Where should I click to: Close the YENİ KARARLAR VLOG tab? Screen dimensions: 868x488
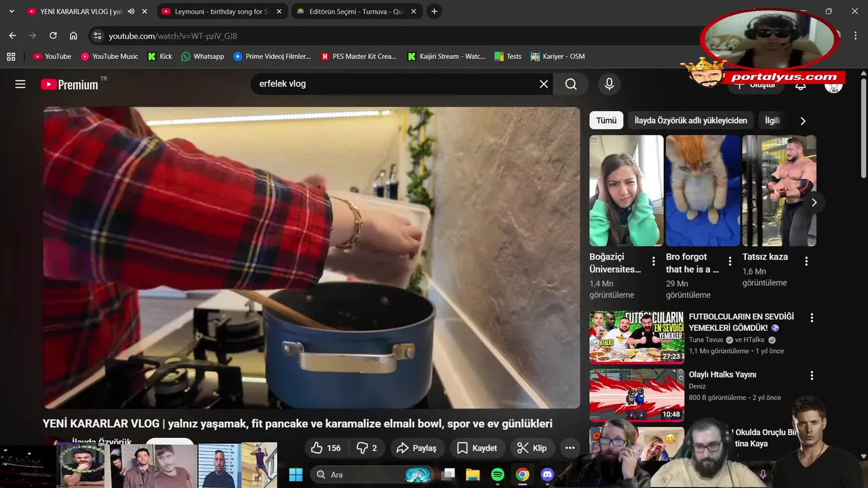[x=144, y=12]
